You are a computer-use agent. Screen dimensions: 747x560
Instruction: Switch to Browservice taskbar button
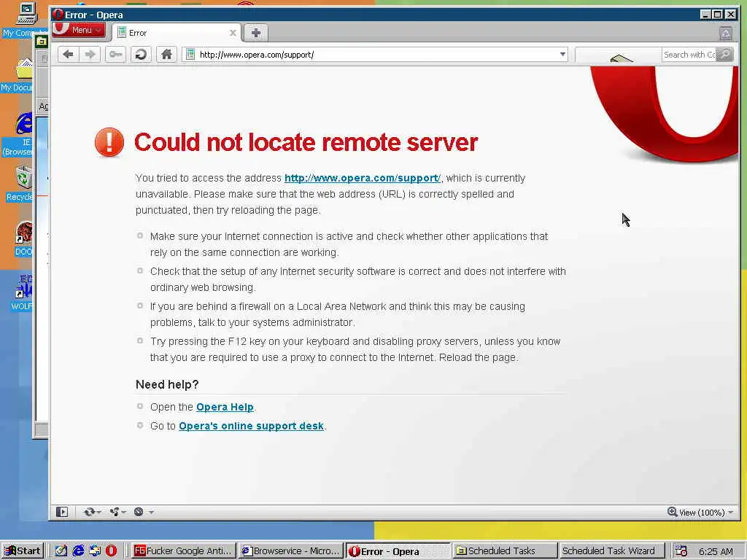click(291, 551)
